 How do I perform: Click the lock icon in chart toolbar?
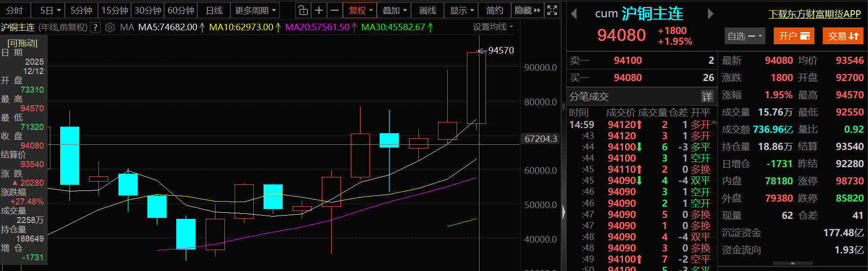point(303,10)
